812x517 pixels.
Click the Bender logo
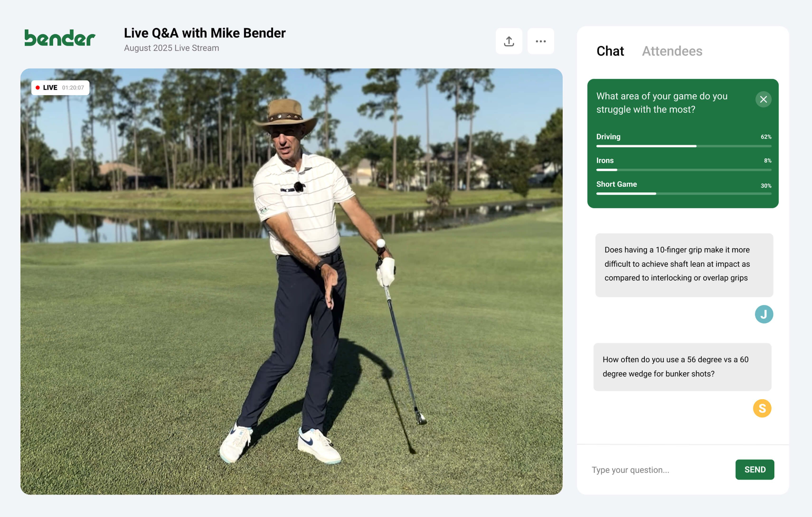[x=60, y=38]
